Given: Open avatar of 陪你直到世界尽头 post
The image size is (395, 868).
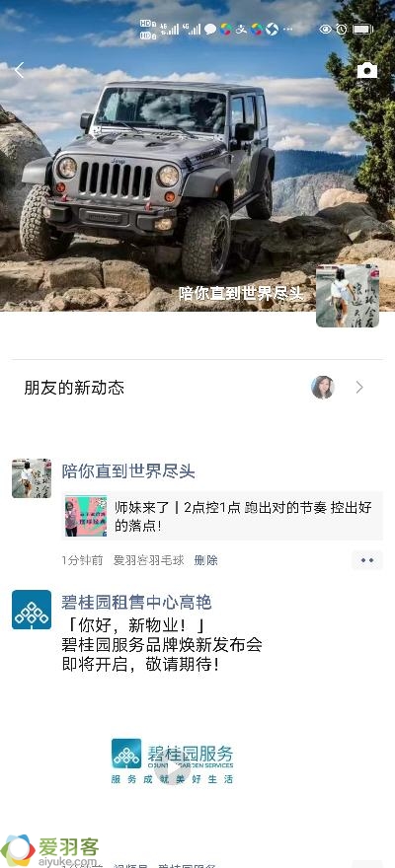Looking at the screenshot, I should click(32, 478).
